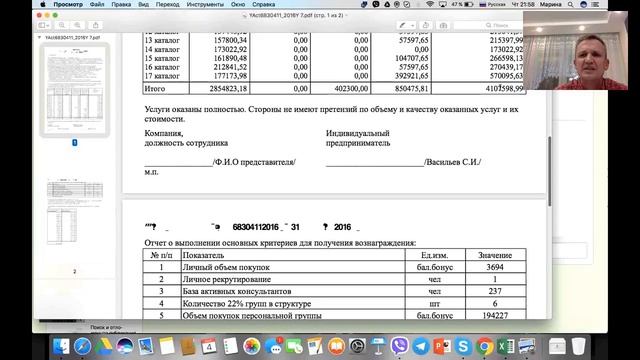Open the document title dropdown in title bar
This screenshot has width=640, height=360.
coord(347,15)
